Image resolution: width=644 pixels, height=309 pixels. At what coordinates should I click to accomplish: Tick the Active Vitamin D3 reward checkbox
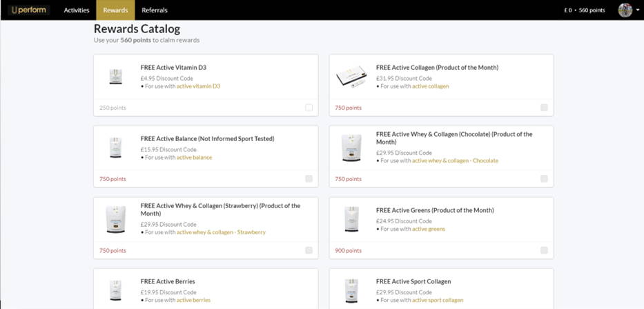(309, 108)
